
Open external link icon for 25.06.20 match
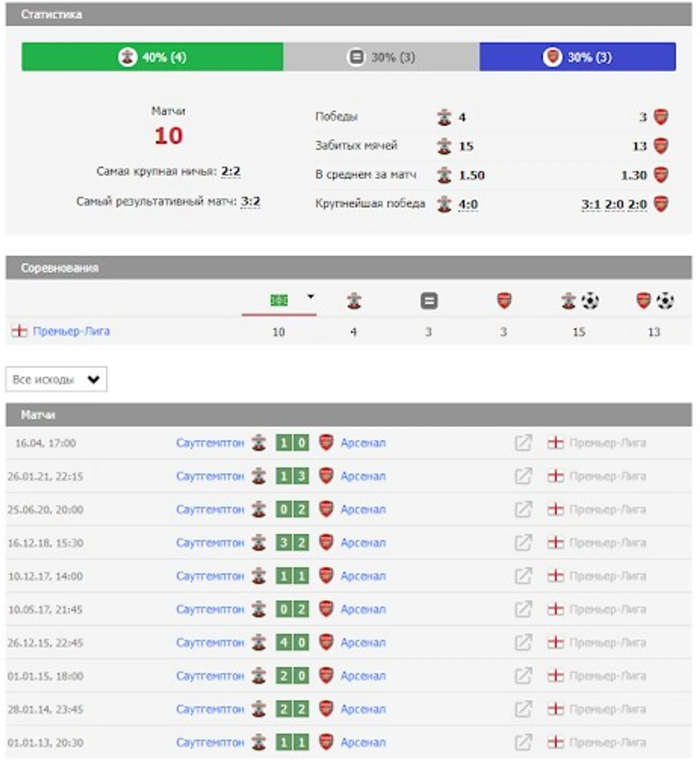click(x=523, y=509)
